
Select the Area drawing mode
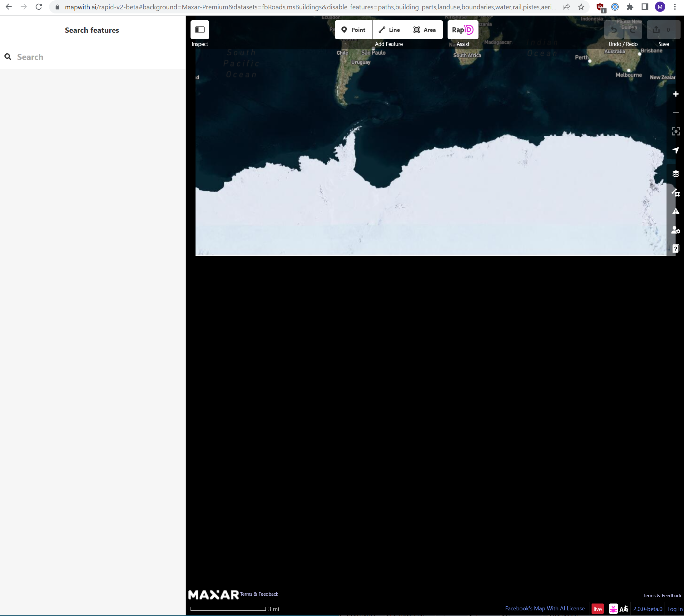(x=425, y=30)
